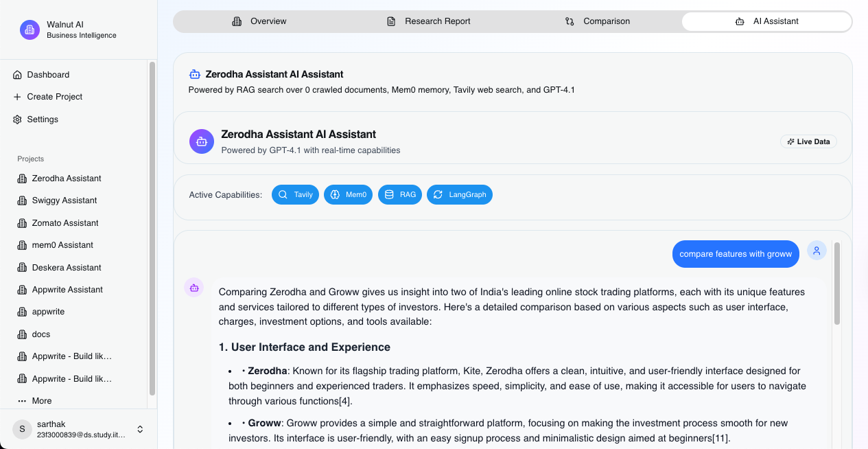Click the Walnut AI logo icon
This screenshot has height=449, width=868.
coord(30,30)
